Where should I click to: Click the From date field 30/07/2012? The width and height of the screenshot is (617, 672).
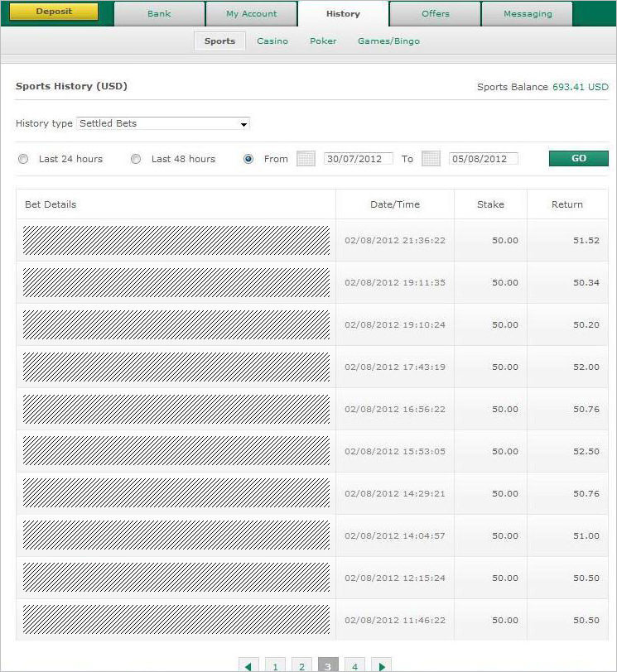[358, 159]
